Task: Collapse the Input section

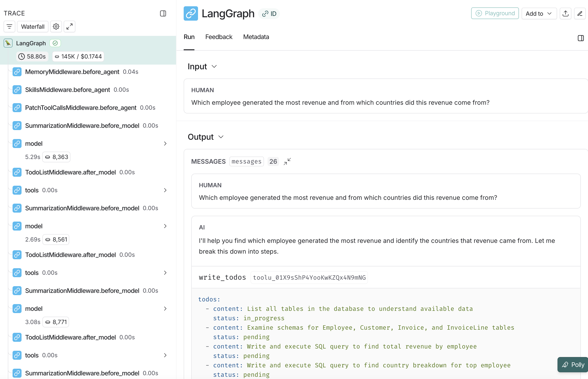Action: click(x=214, y=66)
